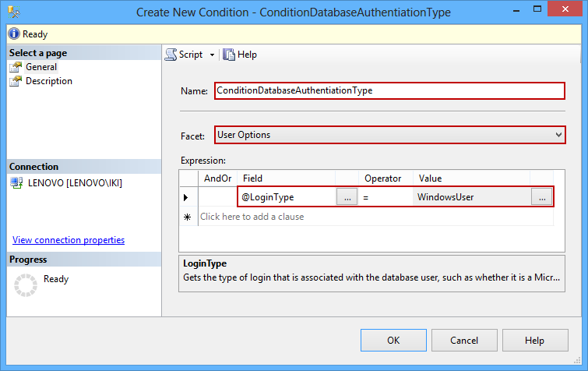Click the @LoginType field cell
Image resolution: width=588 pixels, height=371 pixels.
pos(287,197)
